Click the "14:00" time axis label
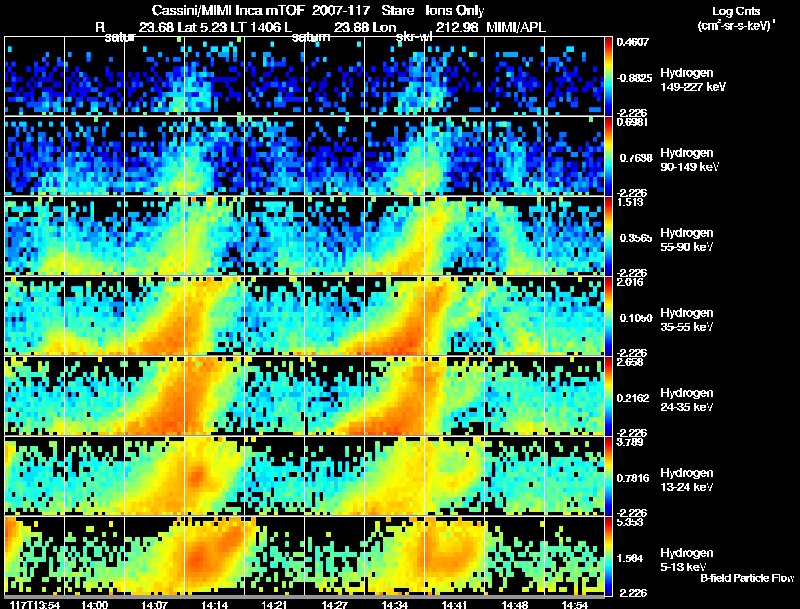800x609 pixels. coord(94,605)
